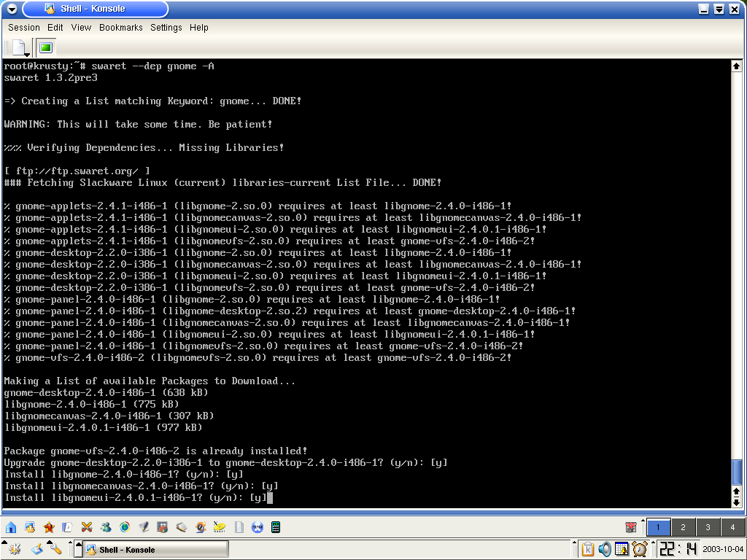The image size is (747, 560).
Task: Click the blue scrollbar thumb in terminal
Action: (x=737, y=472)
